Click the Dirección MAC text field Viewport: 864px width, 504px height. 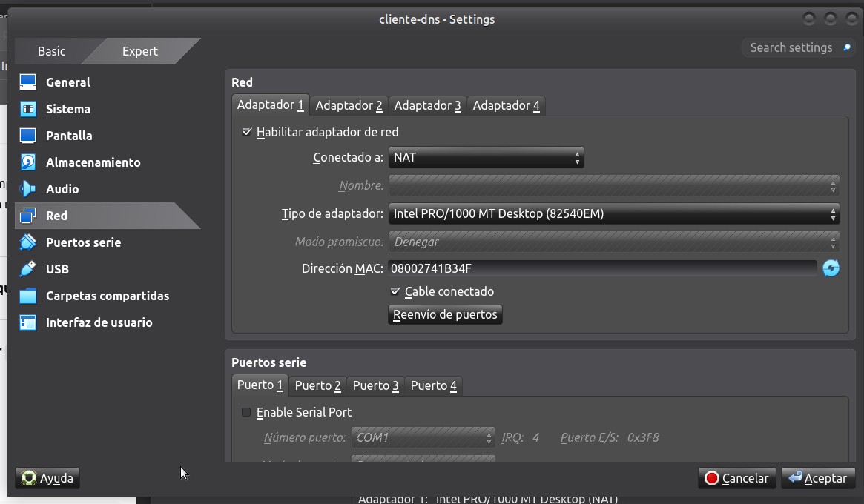(x=601, y=268)
